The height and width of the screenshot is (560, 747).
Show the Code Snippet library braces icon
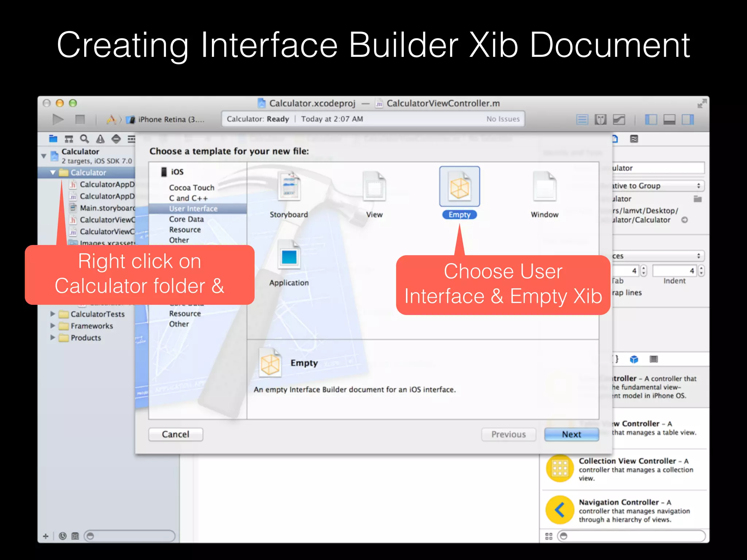point(616,359)
